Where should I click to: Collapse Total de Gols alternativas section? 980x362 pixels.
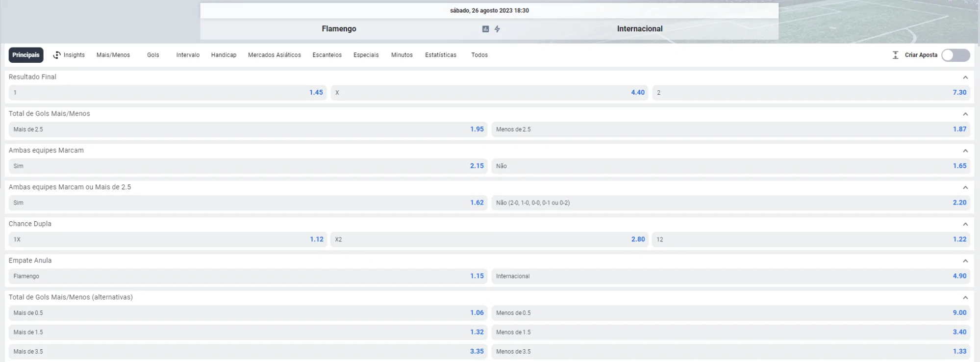(x=965, y=298)
